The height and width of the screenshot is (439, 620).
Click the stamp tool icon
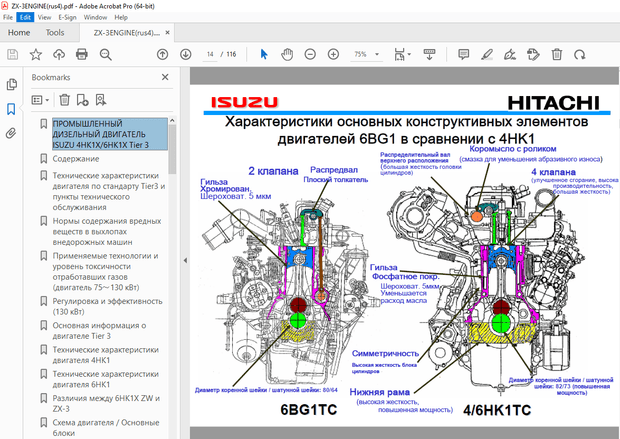tap(533, 54)
